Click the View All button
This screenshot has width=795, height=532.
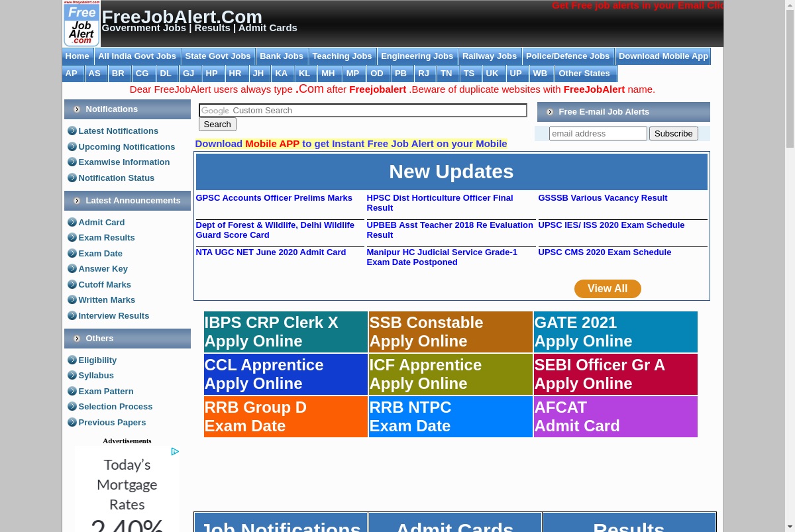(608, 289)
